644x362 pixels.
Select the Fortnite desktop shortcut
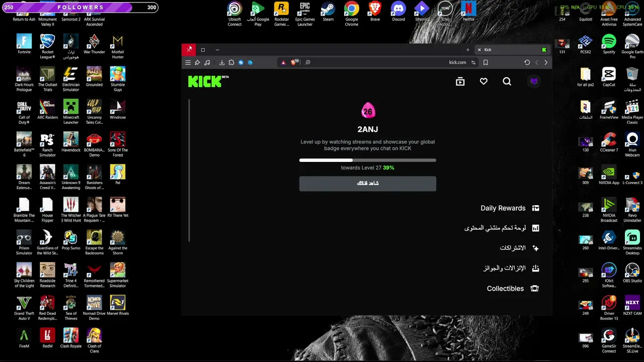24,44
